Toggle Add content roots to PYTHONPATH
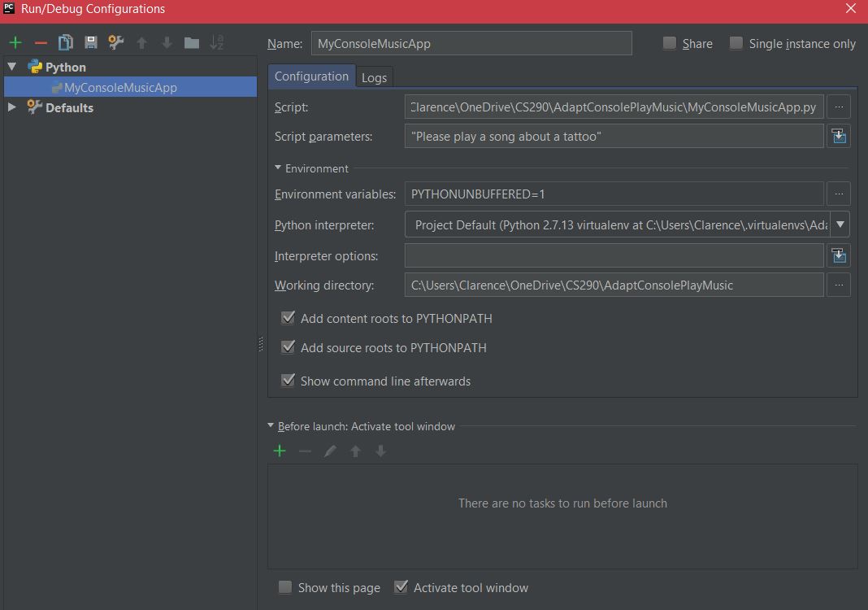Screen dimensions: 868x610 click(x=288, y=318)
